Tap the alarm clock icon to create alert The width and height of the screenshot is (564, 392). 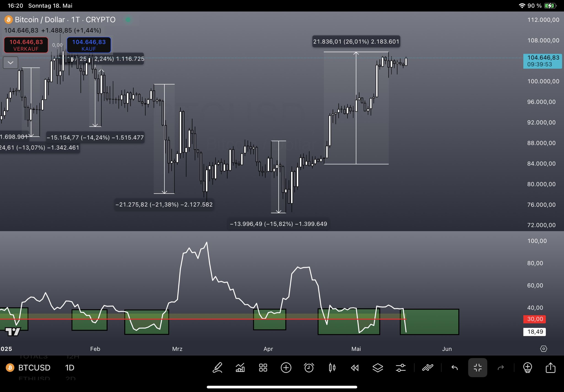pyautogui.click(x=309, y=367)
